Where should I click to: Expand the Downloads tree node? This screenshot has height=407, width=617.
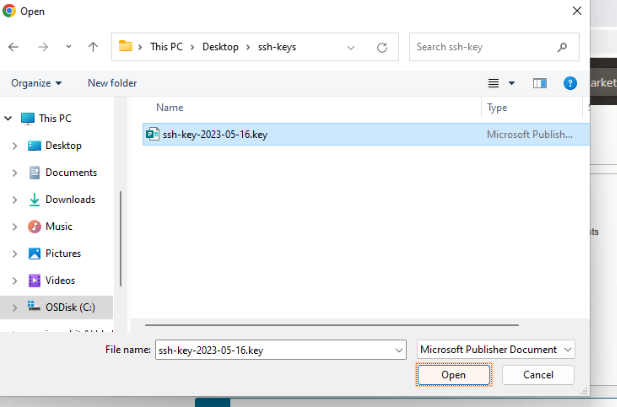pyautogui.click(x=15, y=200)
